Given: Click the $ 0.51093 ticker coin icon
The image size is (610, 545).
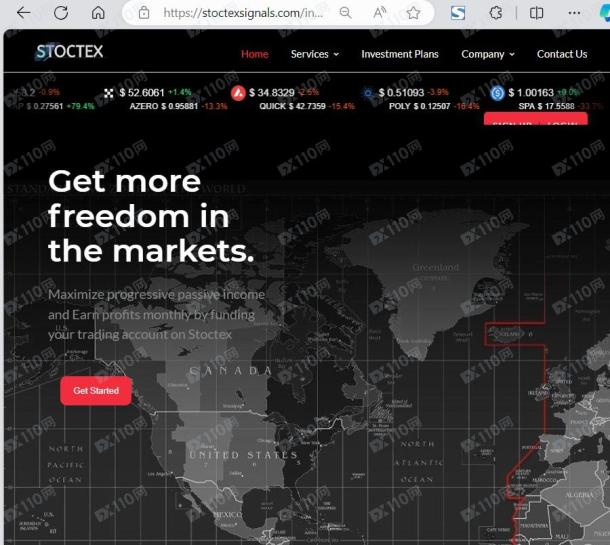Looking at the screenshot, I should point(368,93).
